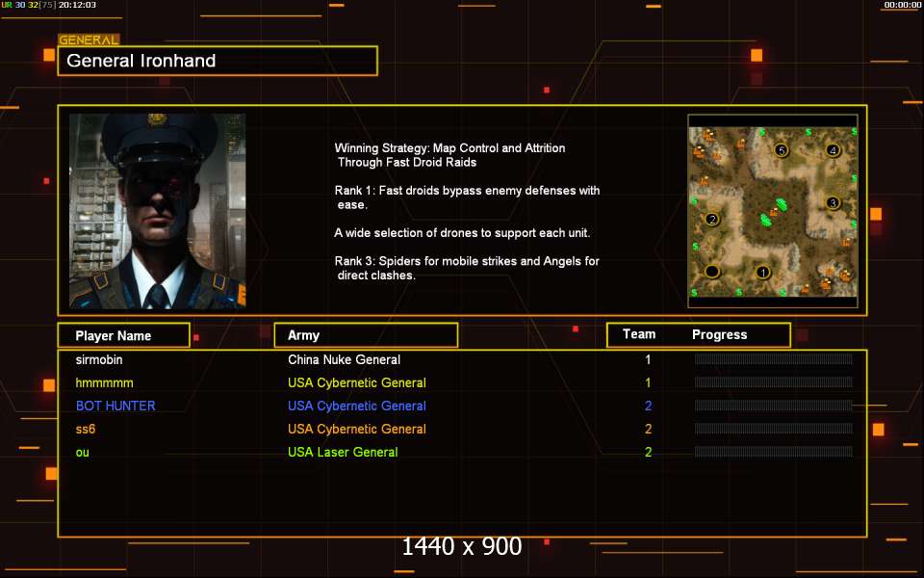924x578 pixels.
Task: Click the Team column header
Action: 639,334
